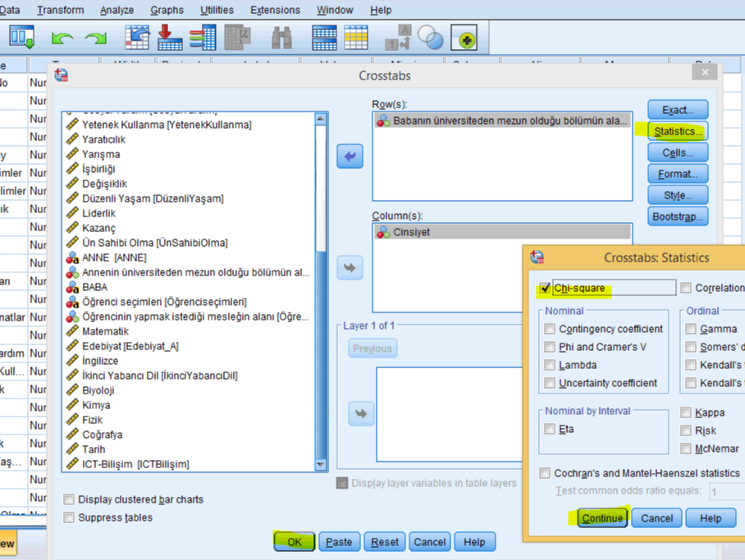Screen dimensions: 745x560
Task: Open the Analyze menu
Action: tap(117, 10)
